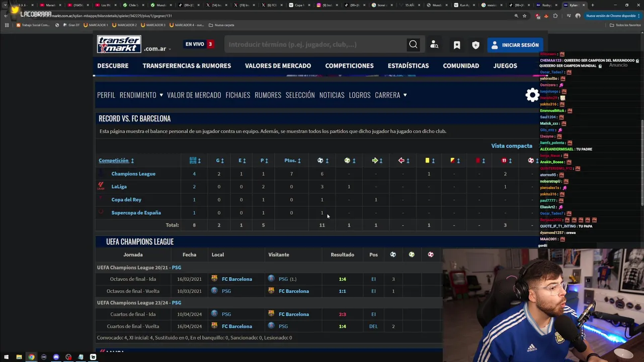The height and width of the screenshot is (362, 644).
Task: Open Nueva carpeta bookmarks folder
Action: [221, 25]
